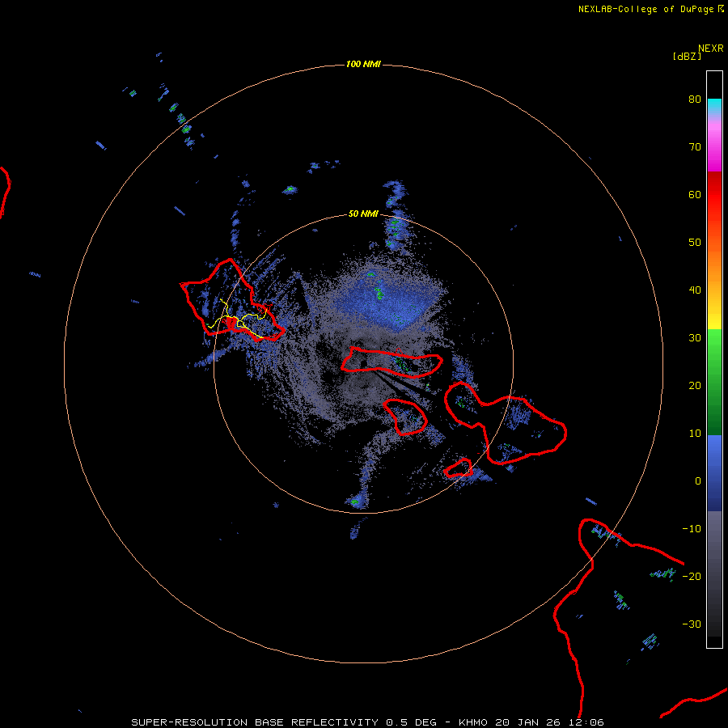Image resolution: width=728 pixels, height=728 pixels.
Task: Click the Super-Resolution Base Reflectivity caption
Action: [x=367, y=722]
